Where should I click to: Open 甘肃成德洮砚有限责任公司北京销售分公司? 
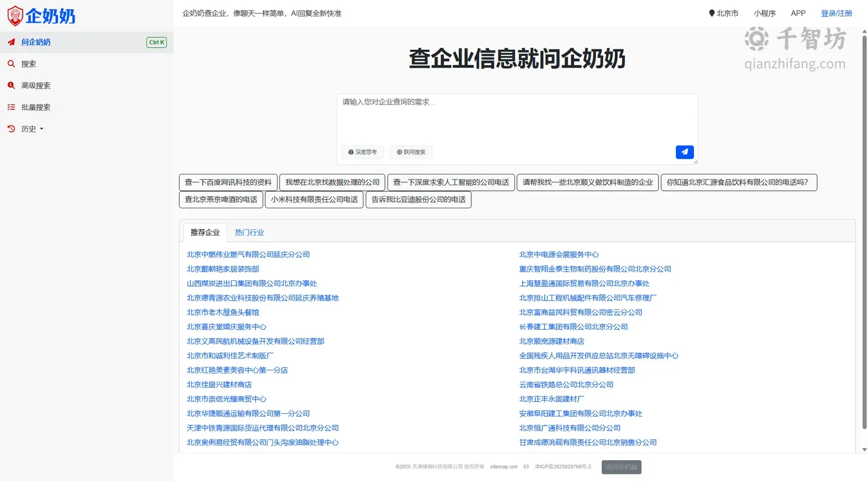(588, 443)
